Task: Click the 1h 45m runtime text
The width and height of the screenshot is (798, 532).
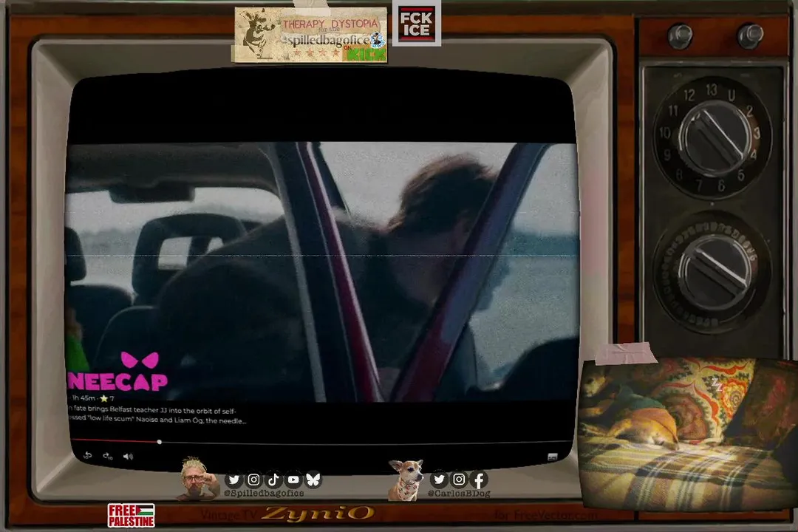Action: click(83, 398)
